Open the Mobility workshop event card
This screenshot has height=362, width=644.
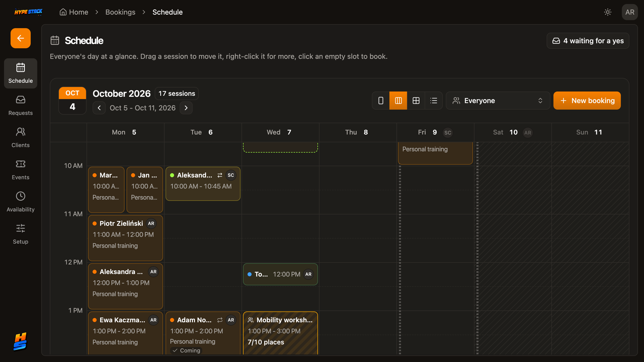[280, 333]
